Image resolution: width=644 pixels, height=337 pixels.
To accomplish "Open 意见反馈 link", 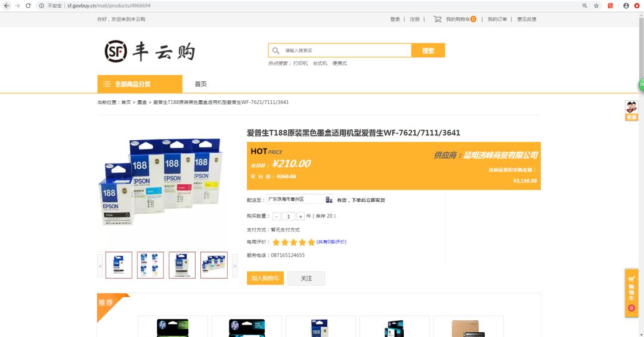I will pos(527,19).
